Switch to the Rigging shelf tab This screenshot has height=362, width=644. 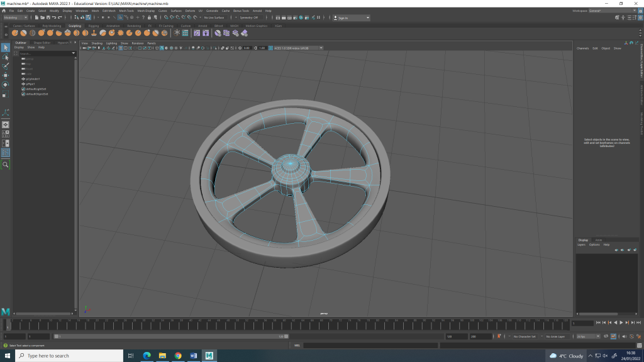[94, 26]
